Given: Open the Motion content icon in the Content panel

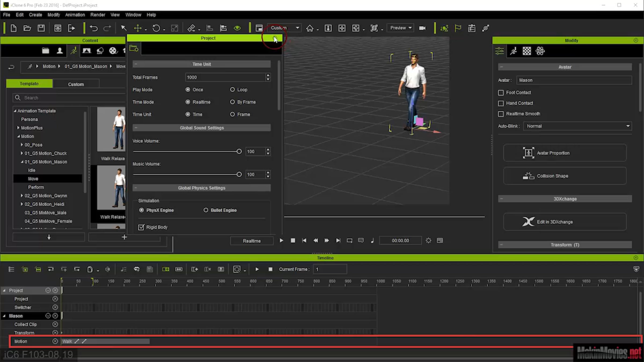Looking at the screenshot, I should pyautogui.click(x=74, y=51).
